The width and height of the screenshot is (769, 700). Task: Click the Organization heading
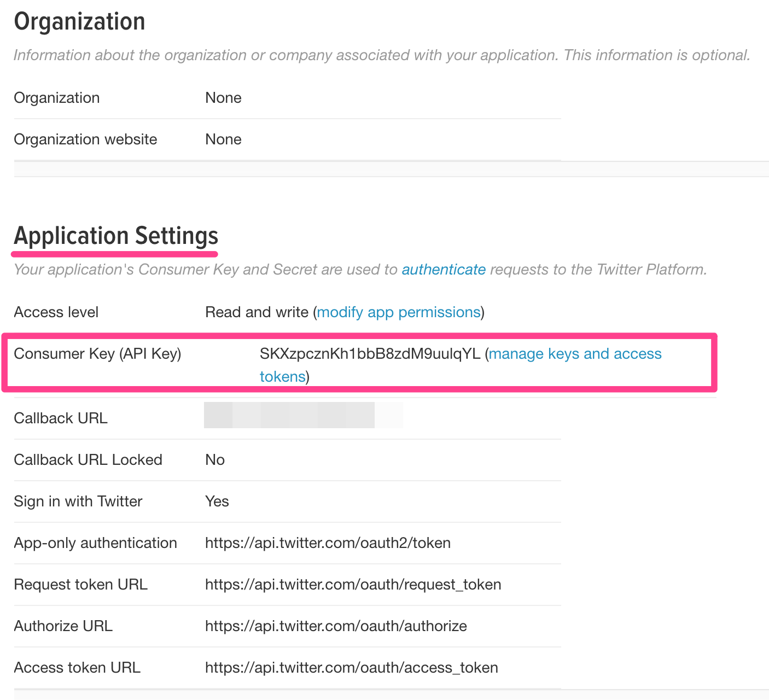(80, 22)
